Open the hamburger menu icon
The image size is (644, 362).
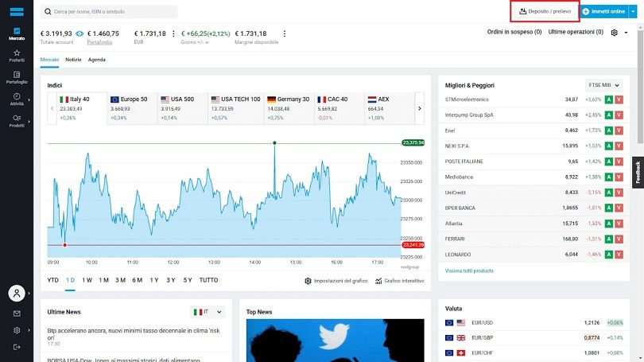pyautogui.click(x=17, y=11)
